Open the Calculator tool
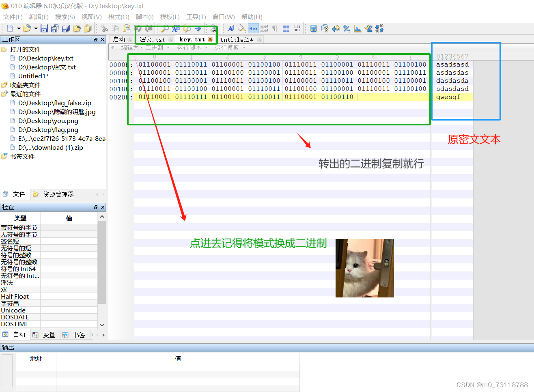This screenshot has height=392, width=534. (x=314, y=28)
